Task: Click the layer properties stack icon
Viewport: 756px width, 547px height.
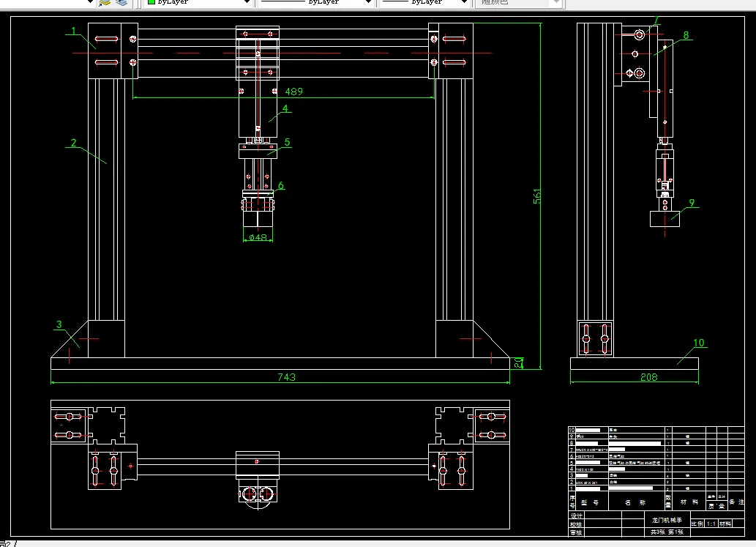Action: tap(105, 2)
